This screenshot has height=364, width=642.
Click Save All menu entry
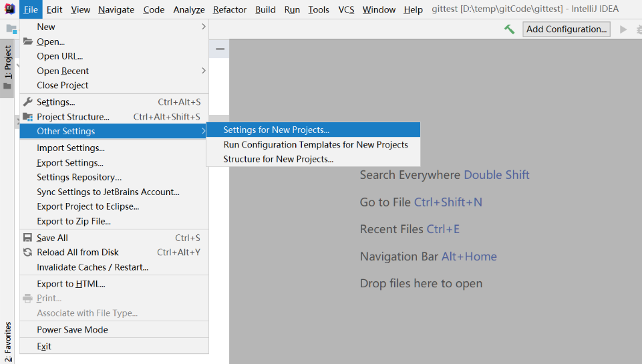(x=114, y=238)
